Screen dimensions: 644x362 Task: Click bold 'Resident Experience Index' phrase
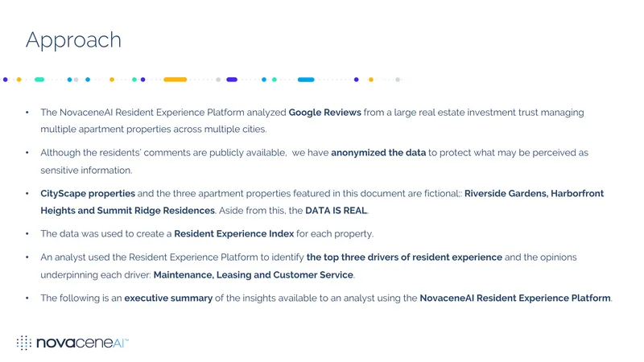click(233, 234)
